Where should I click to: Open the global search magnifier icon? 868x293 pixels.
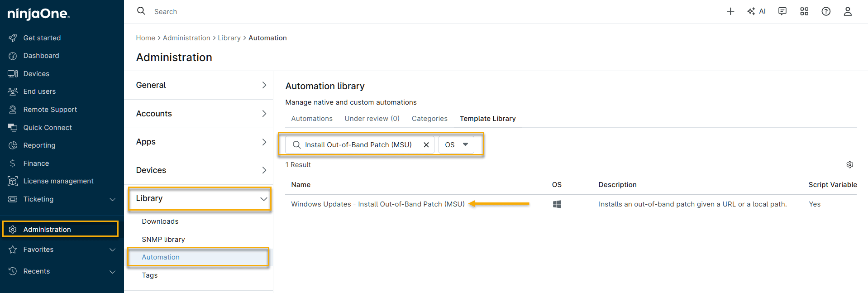point(141,11)
